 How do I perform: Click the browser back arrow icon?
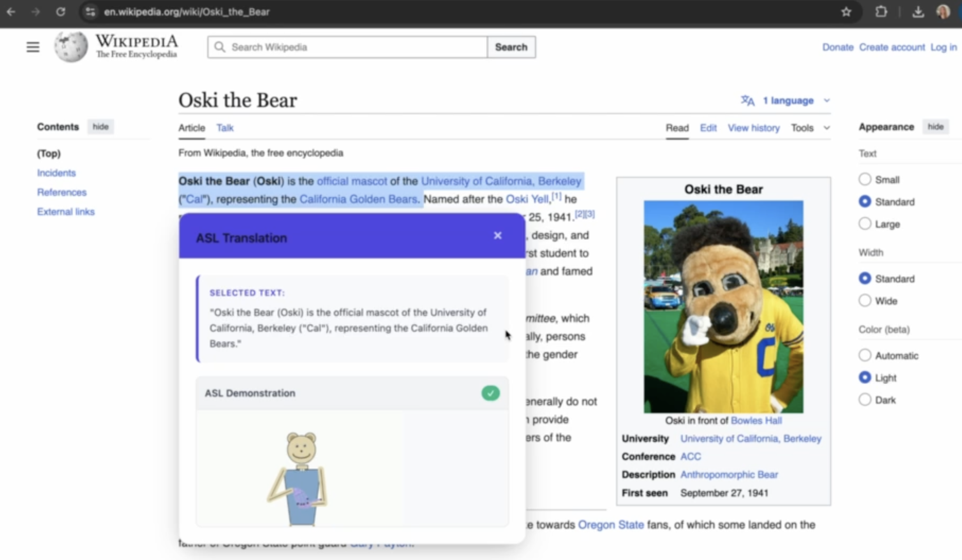click(x=11, y=12)
